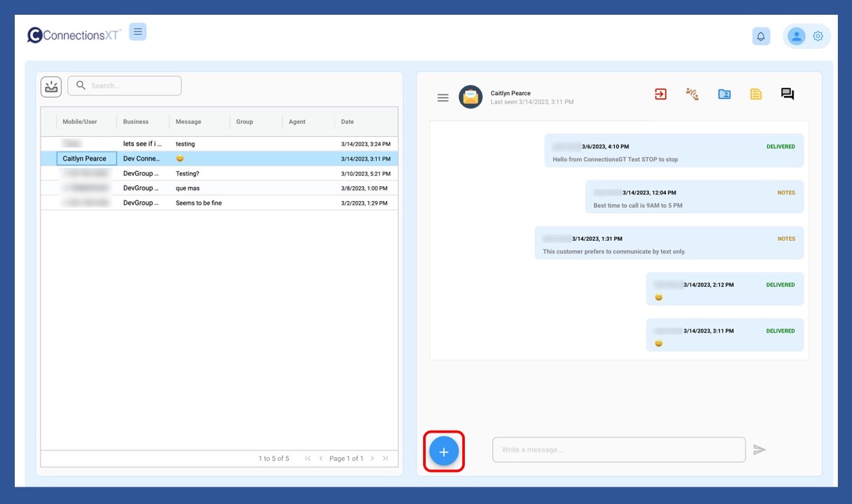Click the black chat bubbles icon
The height and width of the screenshot is (504, 852).
[787, 94]
